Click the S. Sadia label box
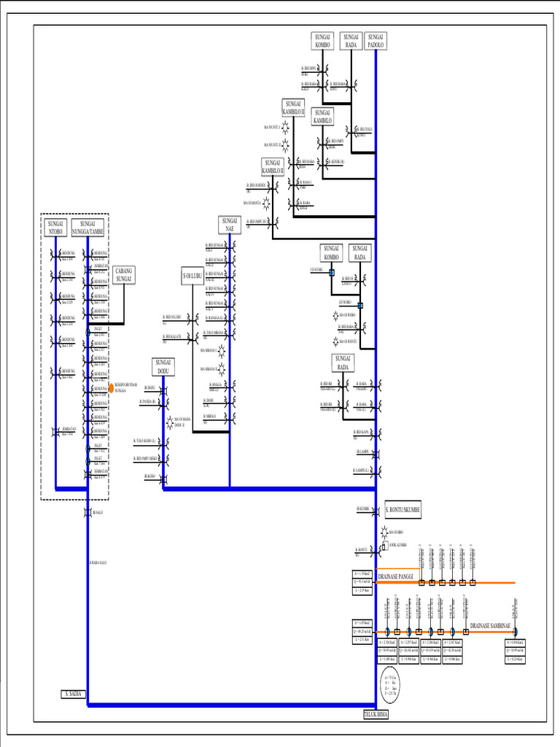The image size is (560, 747). [74, 694]
